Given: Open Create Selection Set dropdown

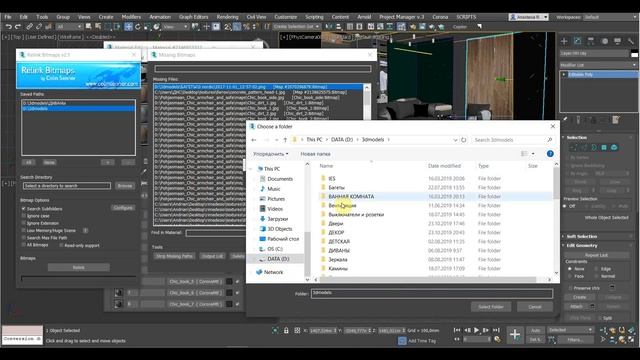Looking at the screenshot, I should tap(296, 27).
